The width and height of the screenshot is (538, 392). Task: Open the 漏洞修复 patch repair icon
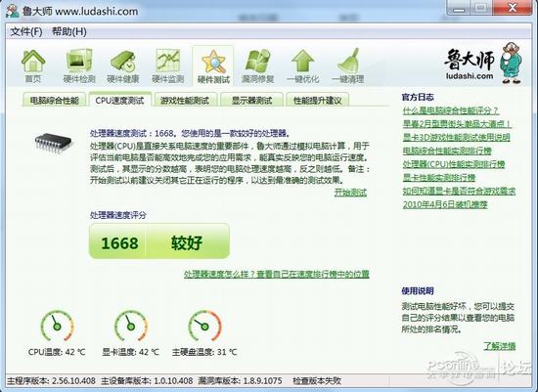pyautogui.click(x=257, y=66)
